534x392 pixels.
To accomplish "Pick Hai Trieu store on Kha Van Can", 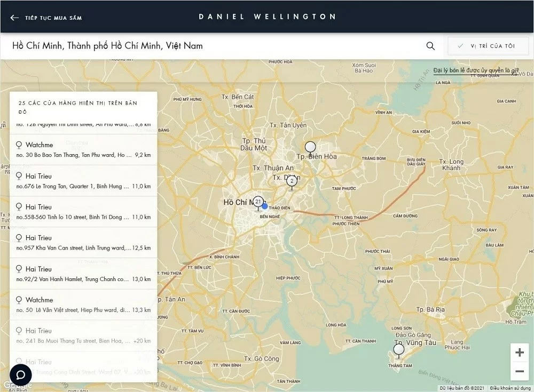I will pyautogui.click(x=83, y=243).
